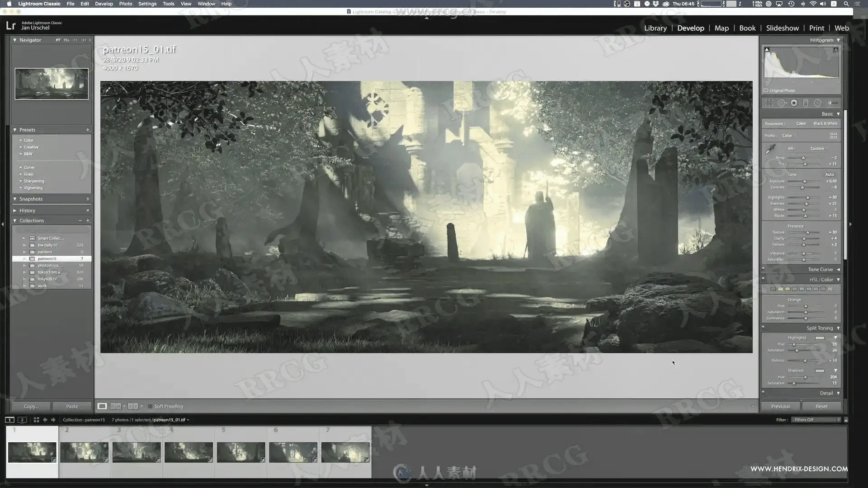This screenshot has width=868, height=488.
Task: Enable the Soft Proofing checkbox
Action: pyautogui.click(x=150, y=406)
